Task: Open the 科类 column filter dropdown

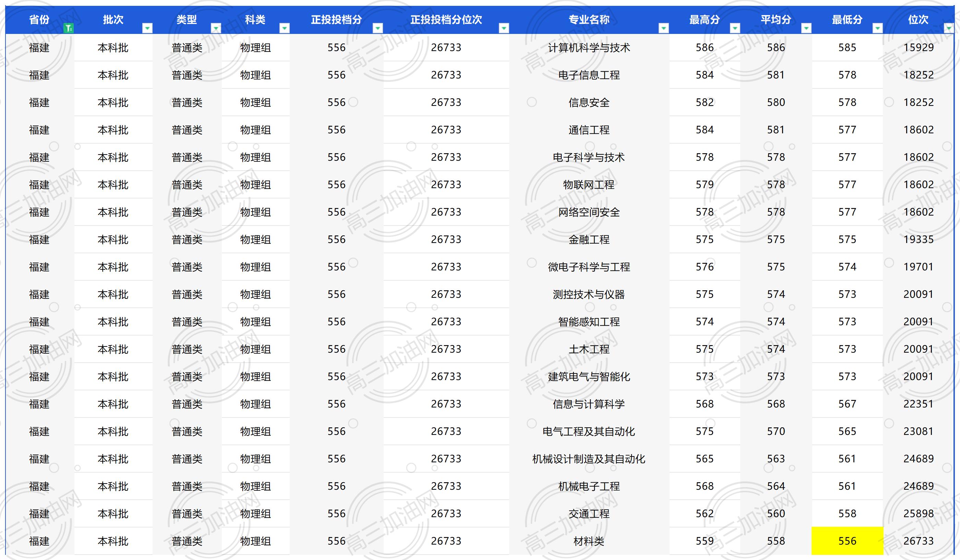Action: pyautogui.click(x=285, y=28)
